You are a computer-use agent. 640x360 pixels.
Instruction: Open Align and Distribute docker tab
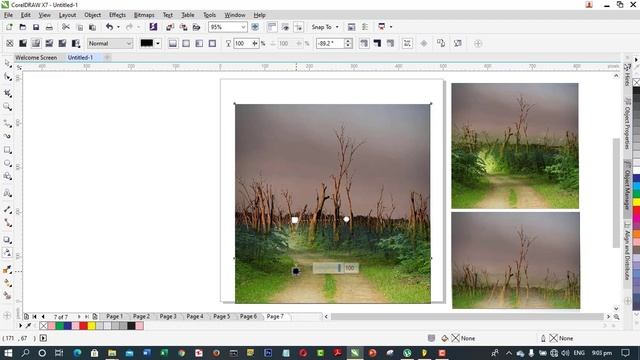coord(627,252)
